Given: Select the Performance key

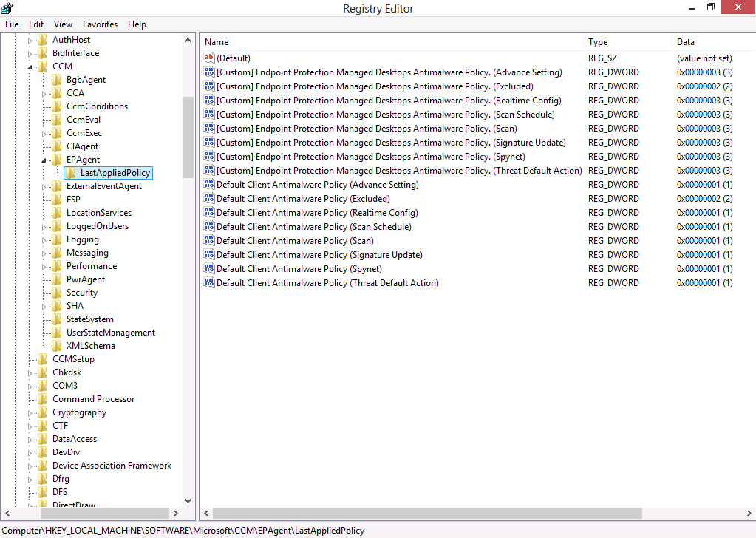Looking at the screenshot, I should 92,266.
